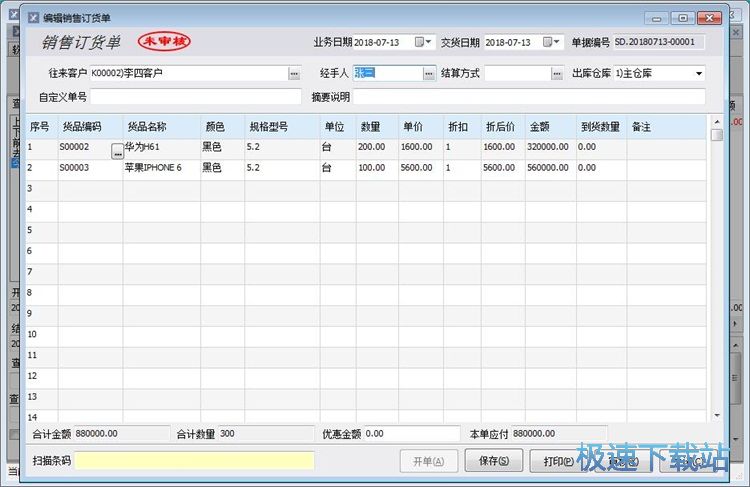Expand the 出库仓库 dropdown list
The image size is (750, 487).
pos(698,74)
